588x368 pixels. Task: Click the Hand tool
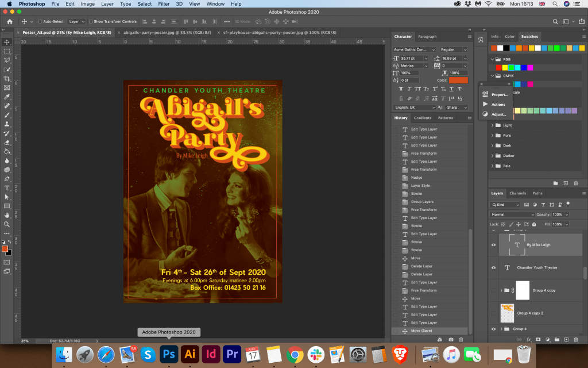click(7, 215)
